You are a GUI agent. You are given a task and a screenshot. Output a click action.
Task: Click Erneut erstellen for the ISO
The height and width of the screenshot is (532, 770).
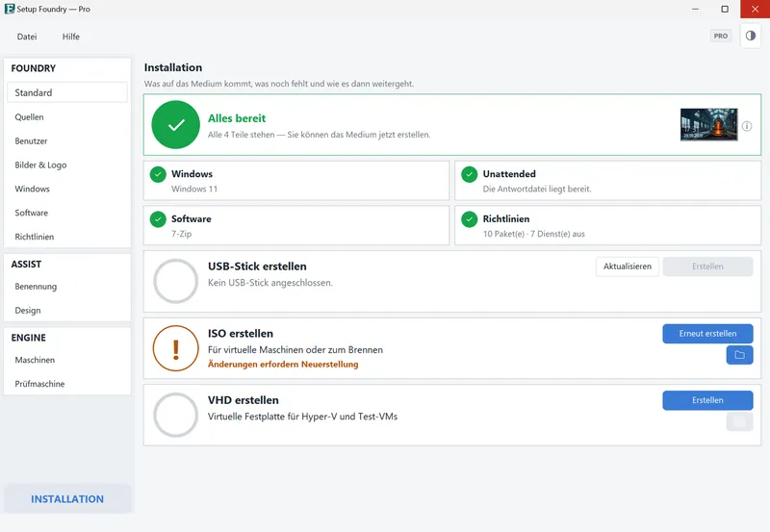pos(707,334)
